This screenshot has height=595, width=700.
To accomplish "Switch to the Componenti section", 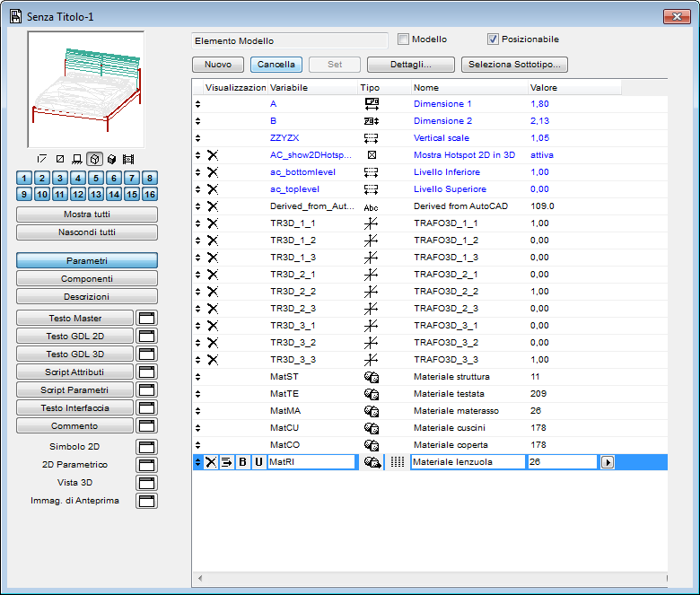I will coord(87,278).
